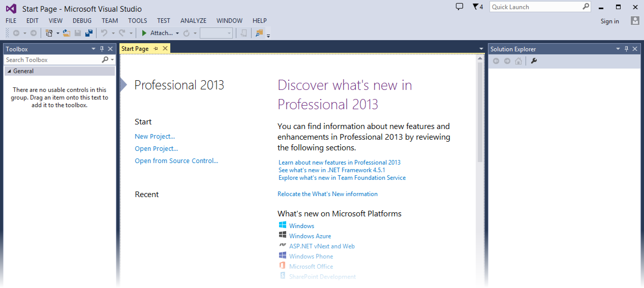The height and width of the screenshot is (288, 644).
Task: Click the Save All icon in toolbar
Action: (89, 33)
